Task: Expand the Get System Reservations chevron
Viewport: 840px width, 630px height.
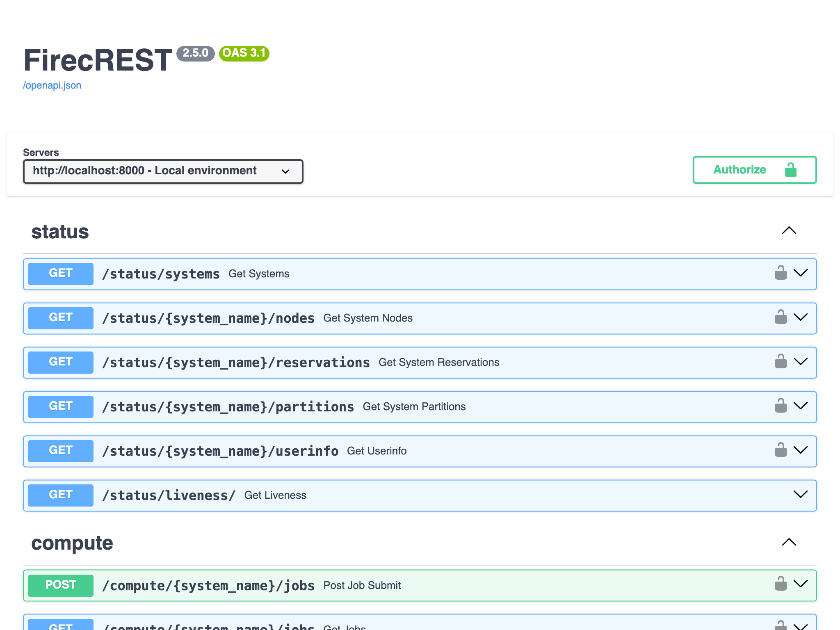Action: (x=800, y=362)
